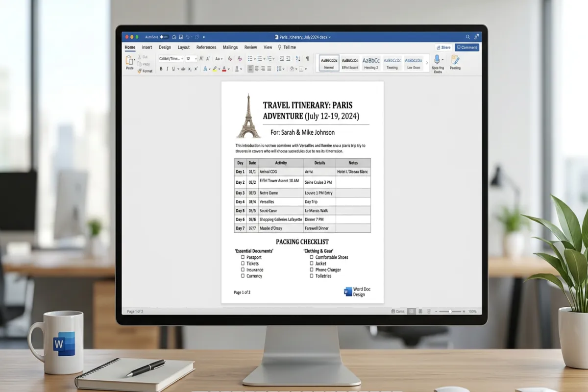Image resolution: width=588 pixels, height=392 pixels.
Task: Open the bulleted list icon
Action: [251, 59]
